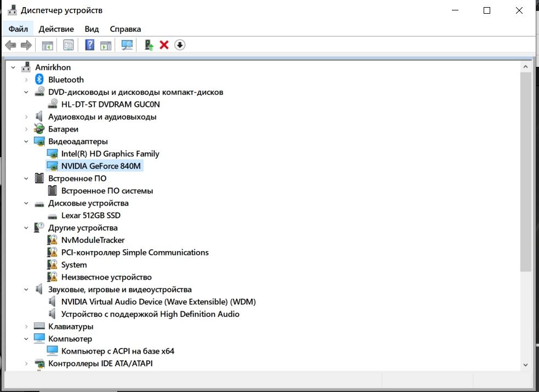Expand the Батареи category

[26, 129]
